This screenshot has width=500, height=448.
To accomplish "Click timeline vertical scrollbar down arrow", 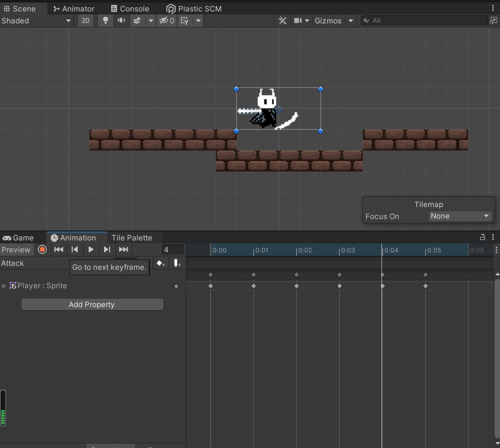I will 497,444.
